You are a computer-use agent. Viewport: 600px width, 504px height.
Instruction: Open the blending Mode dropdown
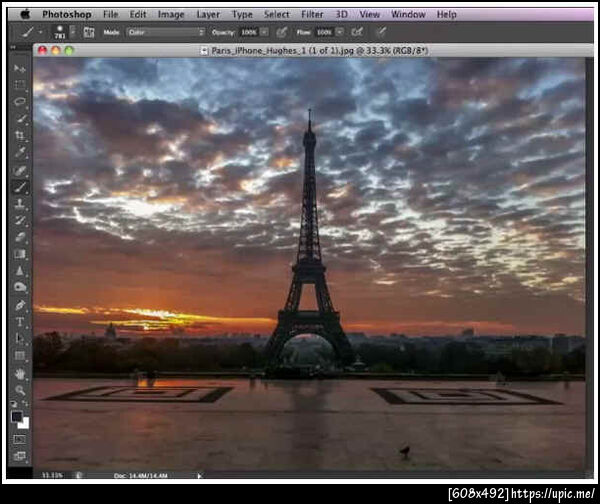click(166, 32)
